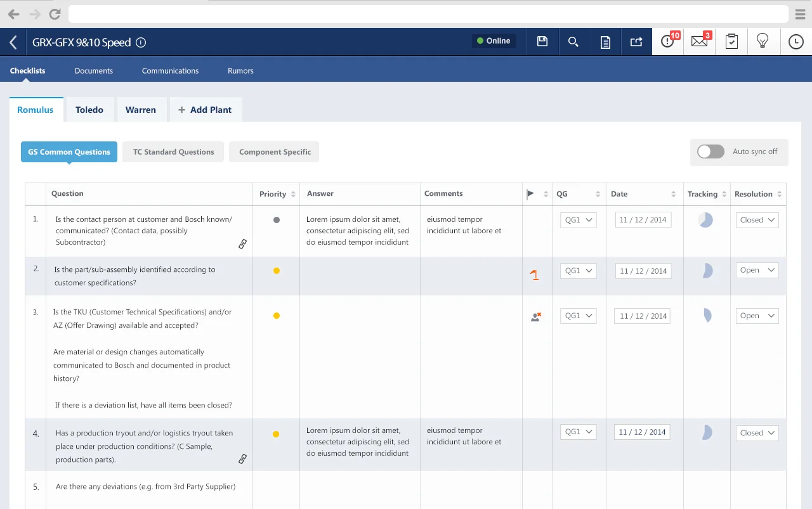The image size is (812, 509).
Task: Open Resolution dropdown for question 1
Action: [757, 220]
